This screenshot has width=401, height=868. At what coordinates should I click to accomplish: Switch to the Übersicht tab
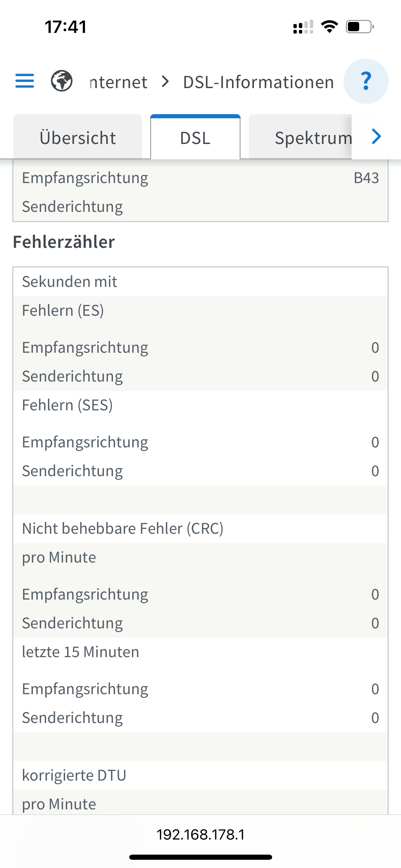(x=77, y=137)
